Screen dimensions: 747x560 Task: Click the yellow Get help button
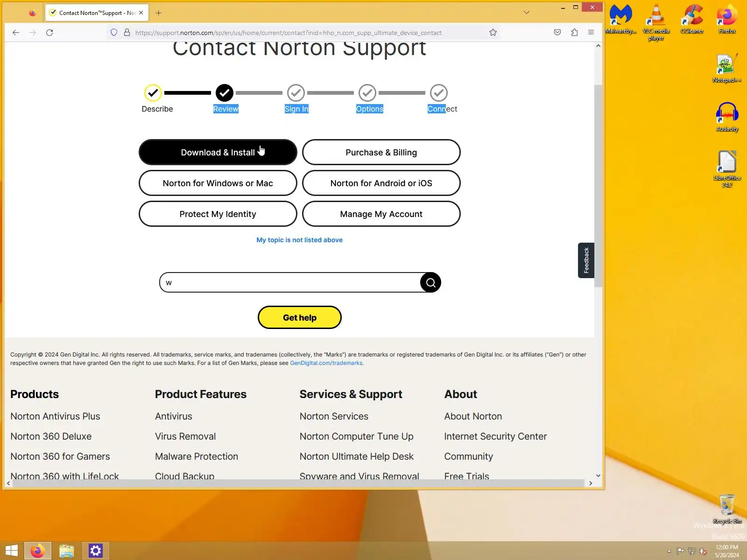[300, 317]
